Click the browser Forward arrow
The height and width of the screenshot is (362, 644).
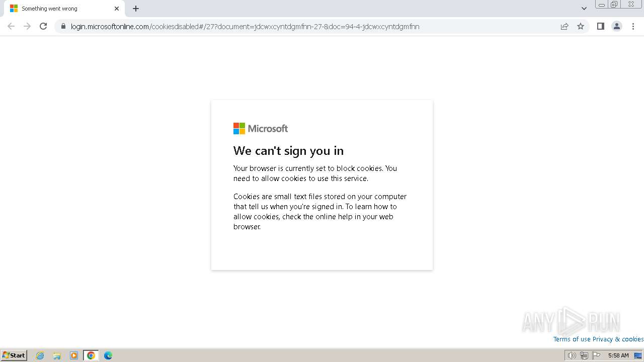27,26
